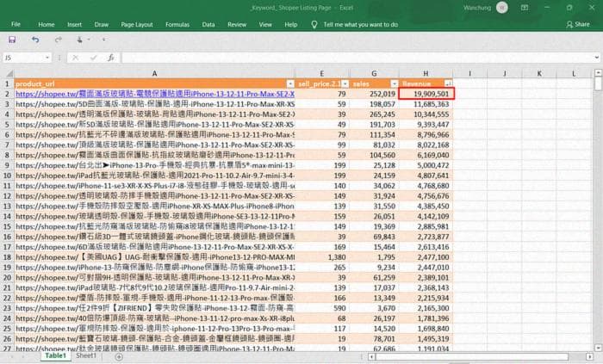Switch to the Draw ribbon tab

click(x=101, y=24)
